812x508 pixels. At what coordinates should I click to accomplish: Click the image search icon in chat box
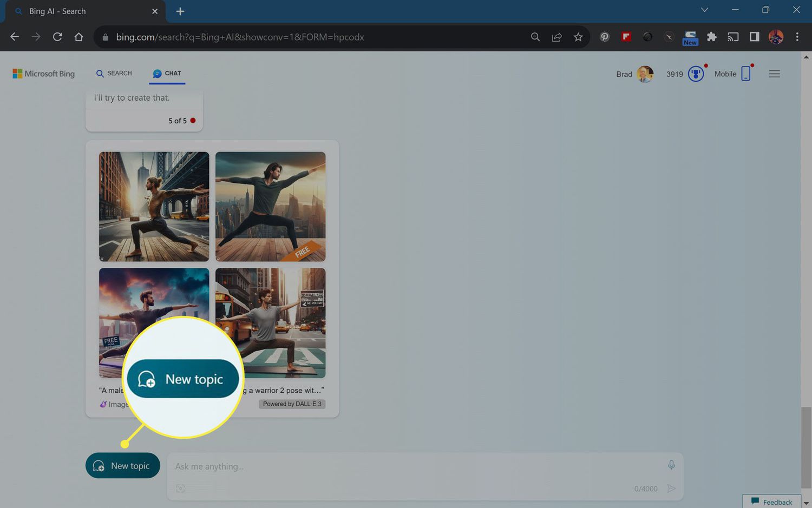pyautogui.click(x=180, y=489)
